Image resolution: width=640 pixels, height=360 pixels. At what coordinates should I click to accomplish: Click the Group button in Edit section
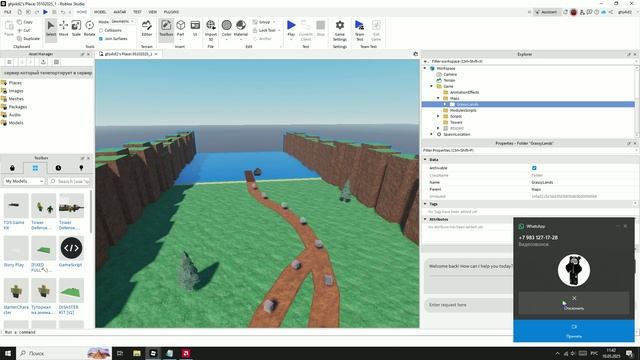tap(262, 22)
